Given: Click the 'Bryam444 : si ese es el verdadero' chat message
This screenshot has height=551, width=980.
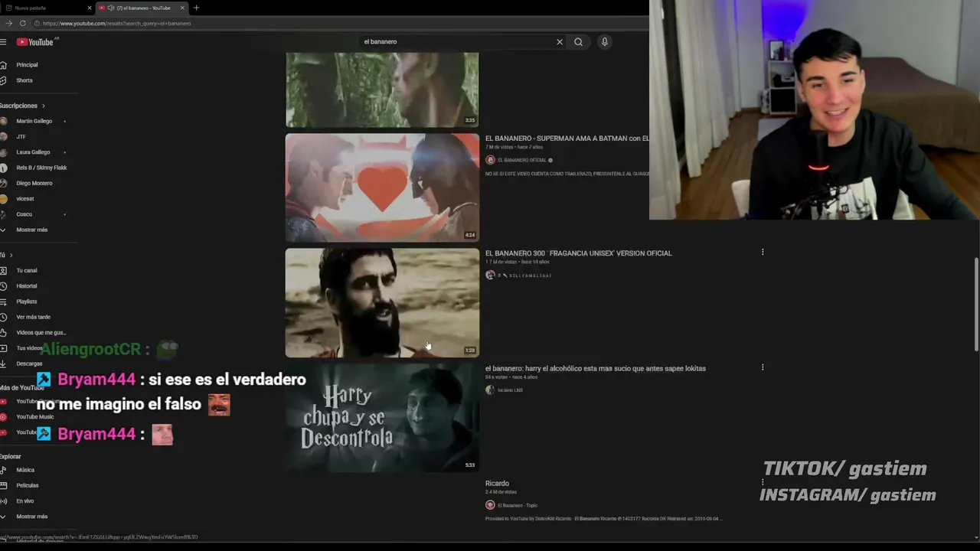Looking at the screenshot, I should (x=171, y=392).
